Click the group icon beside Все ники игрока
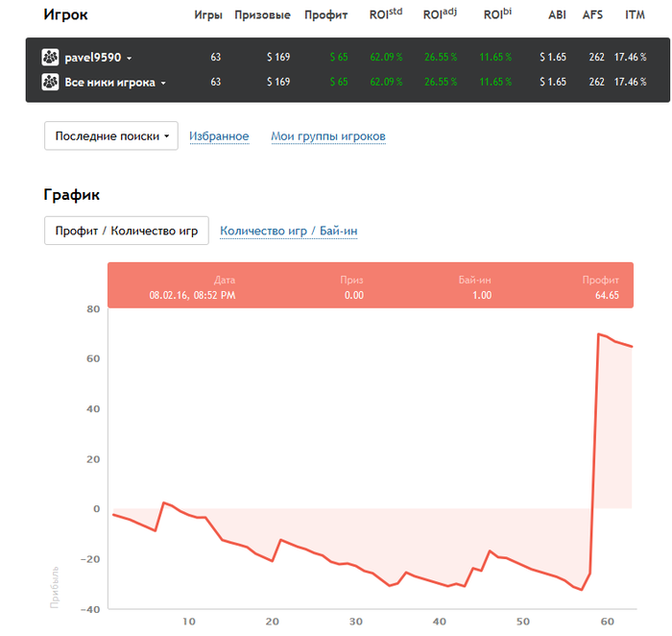This screenshot has width=672, height=636. (x=51, y=83)
